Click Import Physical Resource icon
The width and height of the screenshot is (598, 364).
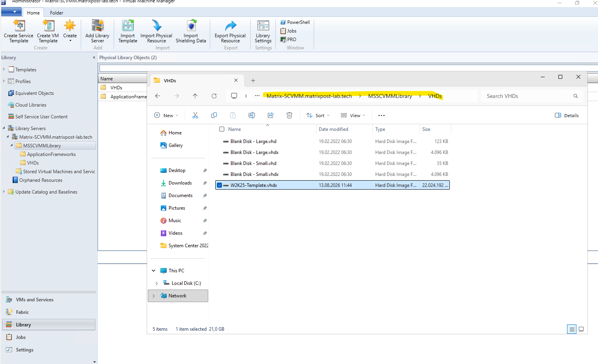[x=156, y=31]
